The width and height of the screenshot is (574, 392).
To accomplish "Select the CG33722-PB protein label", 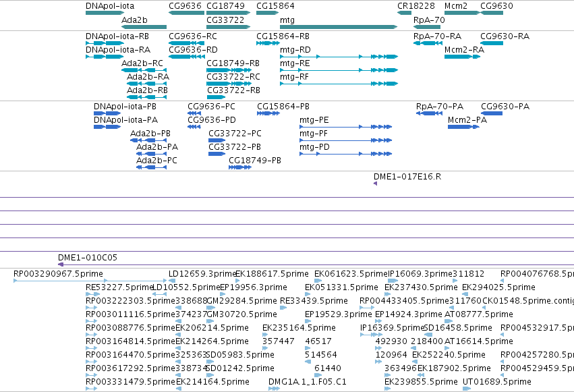I will (x=235, y=147).
